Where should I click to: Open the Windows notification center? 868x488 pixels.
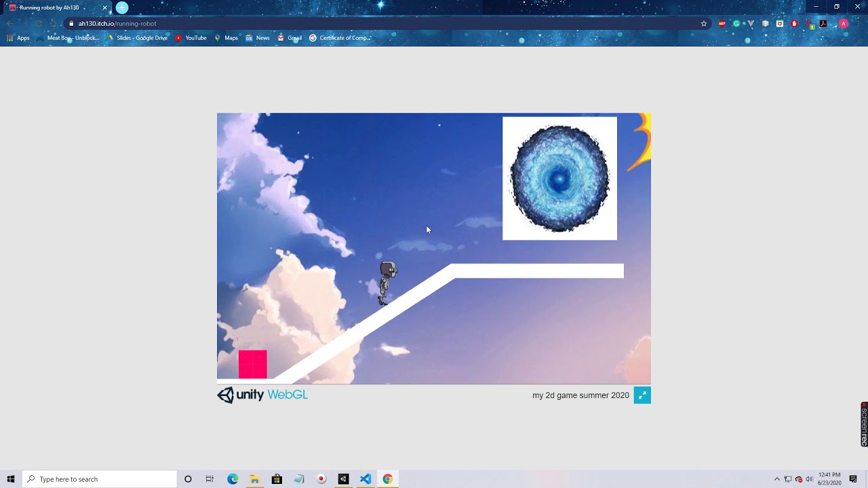(853, 479)
